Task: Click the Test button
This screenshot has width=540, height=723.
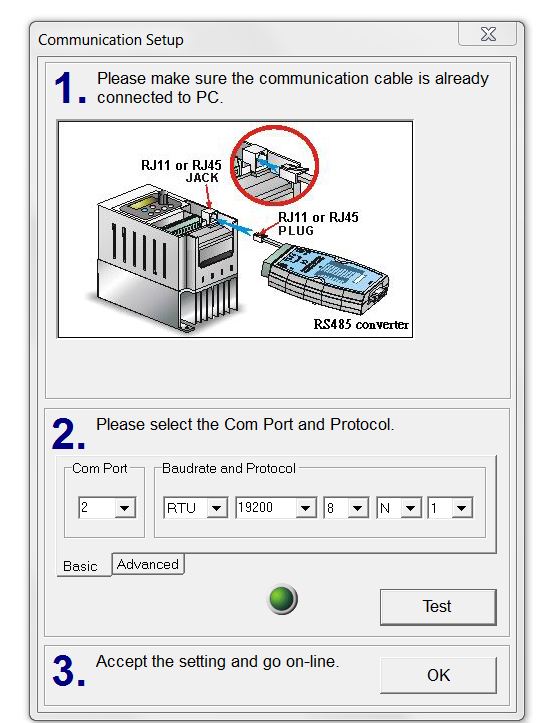Action: (x=438, y=606)
